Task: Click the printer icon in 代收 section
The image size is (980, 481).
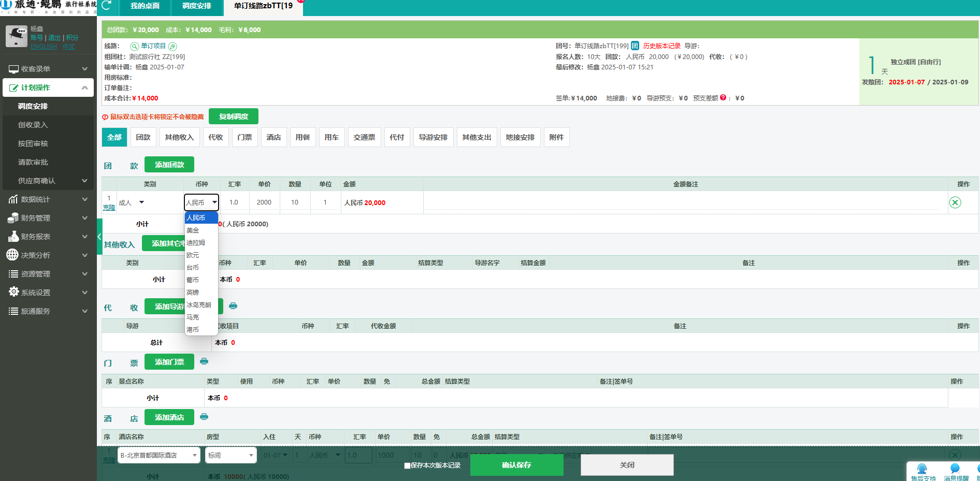Action: pyautogui.click(x=233, y=306)
